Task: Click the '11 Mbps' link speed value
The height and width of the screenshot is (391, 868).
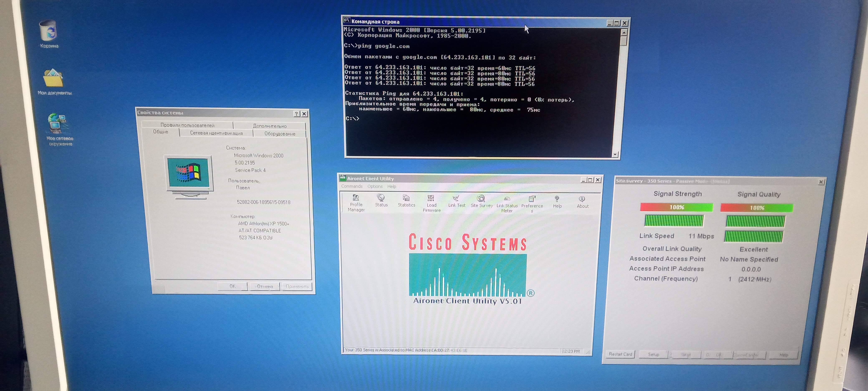Action: tap(701, 236)
